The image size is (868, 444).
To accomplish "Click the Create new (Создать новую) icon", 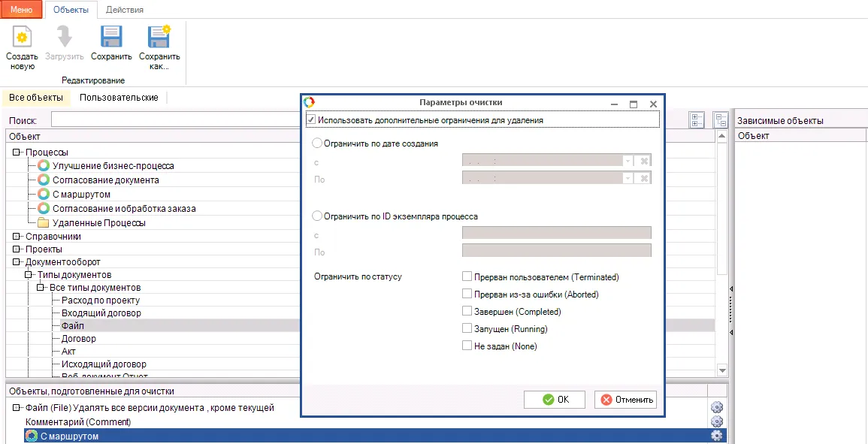I will (x=23, y=39).
